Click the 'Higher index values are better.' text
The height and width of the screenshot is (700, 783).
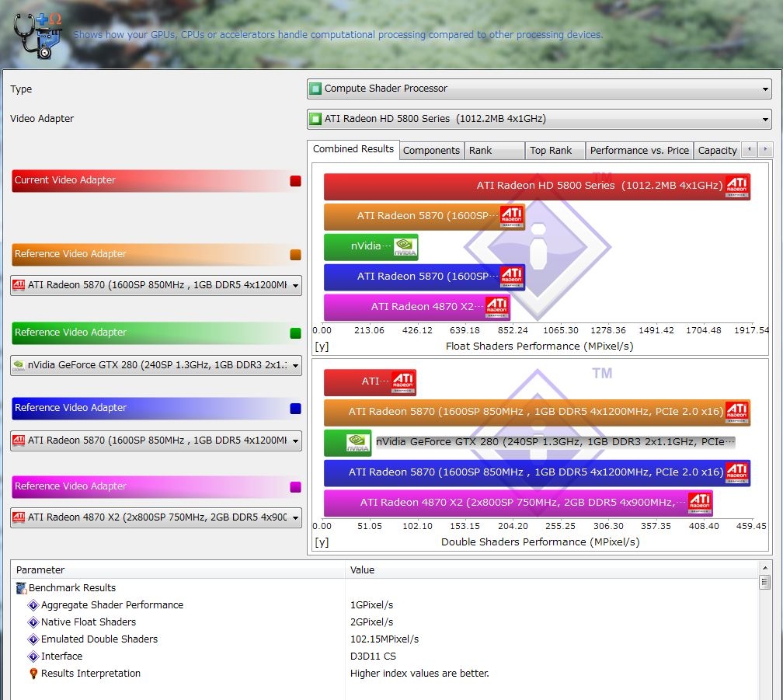click(419, 674)
